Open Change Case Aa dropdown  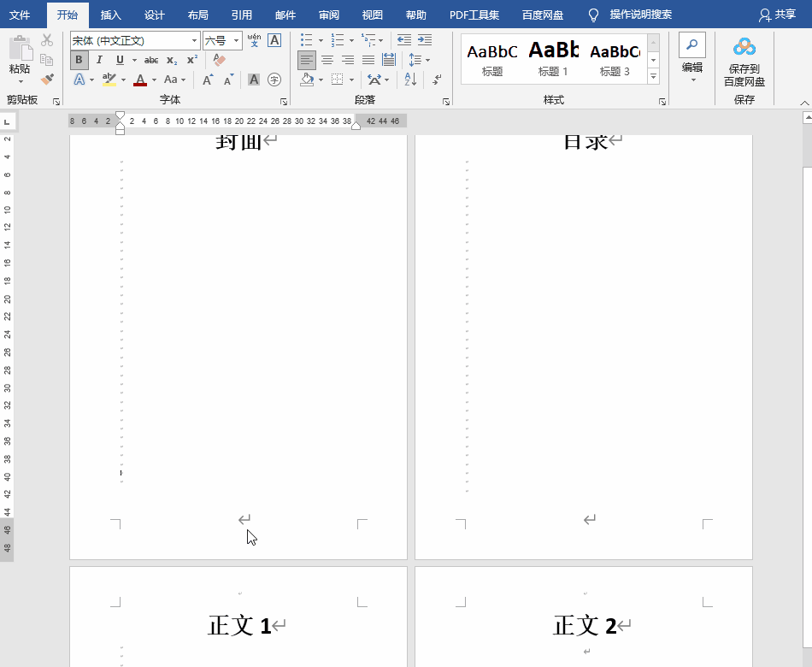[174, 80]
